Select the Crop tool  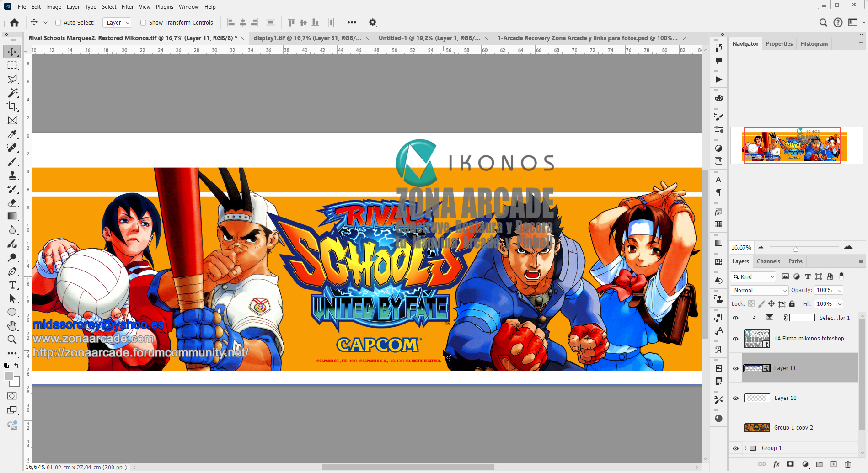[x=12, y=106]
